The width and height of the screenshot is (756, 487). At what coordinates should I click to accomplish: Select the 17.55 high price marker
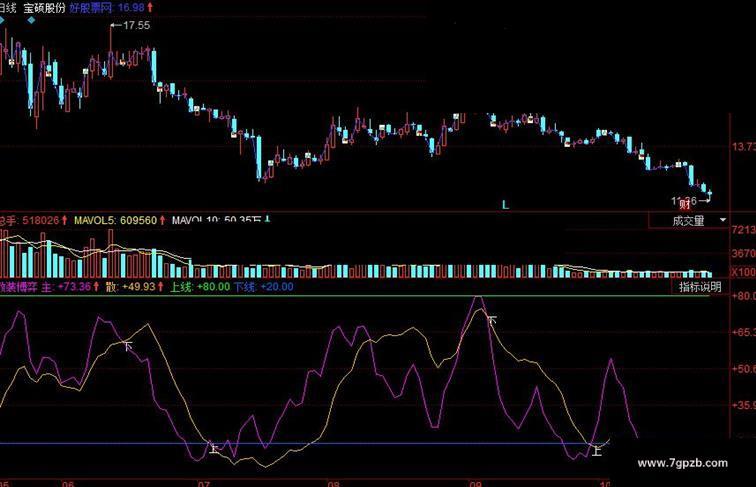point(131,26)
